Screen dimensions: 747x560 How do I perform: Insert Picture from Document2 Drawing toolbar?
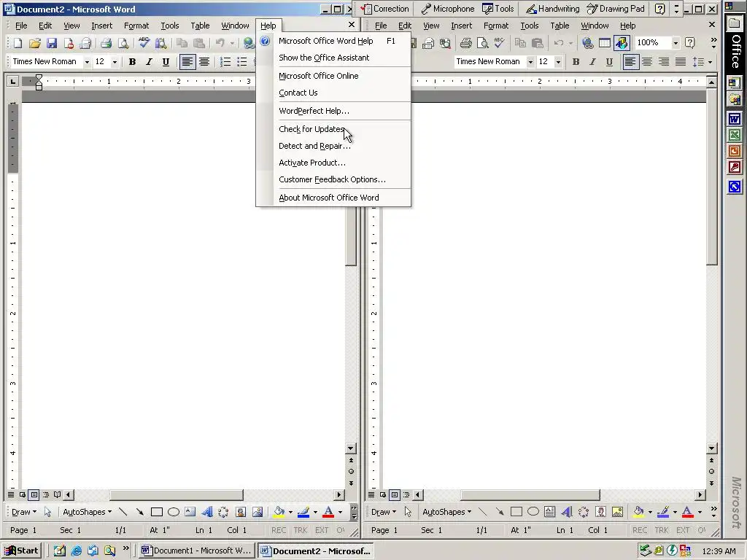pyautogui.click(x=258, y=512)
